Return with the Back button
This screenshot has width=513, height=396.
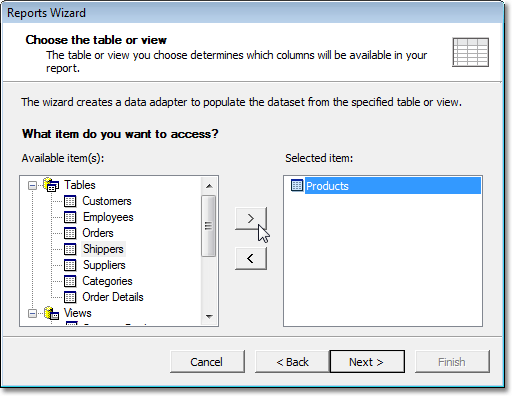click(x=292, y=362)
